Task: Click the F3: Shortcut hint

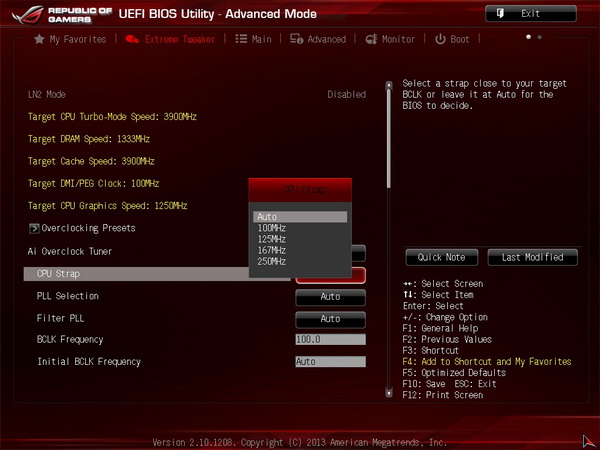Action: pyautogui.click(x=430, y=351)
